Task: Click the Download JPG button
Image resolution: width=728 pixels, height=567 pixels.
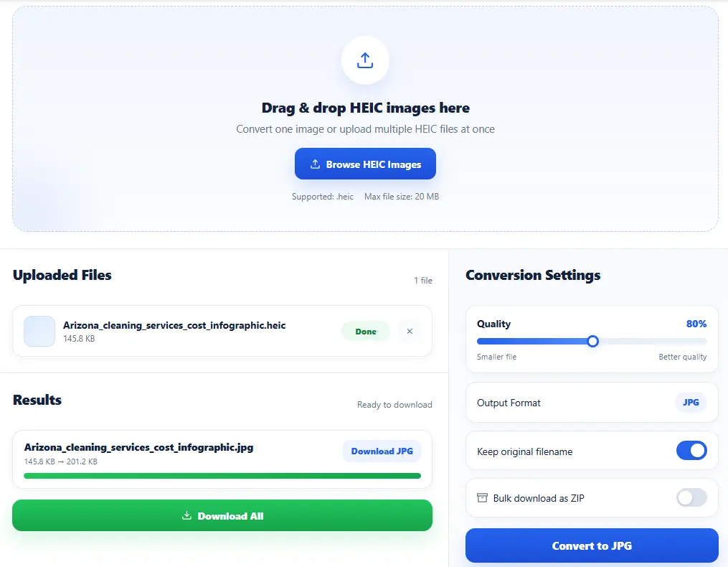Action: point(382,451)
